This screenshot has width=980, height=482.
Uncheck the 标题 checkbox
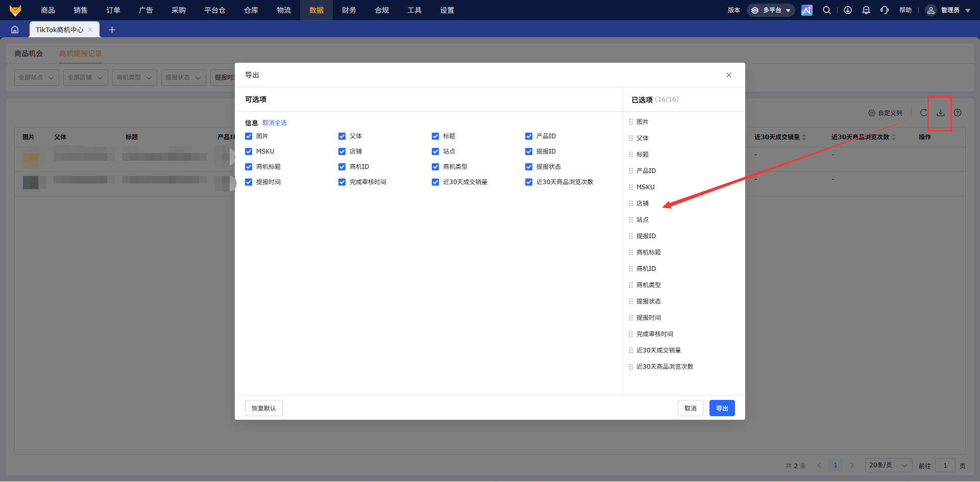point(435,136)
